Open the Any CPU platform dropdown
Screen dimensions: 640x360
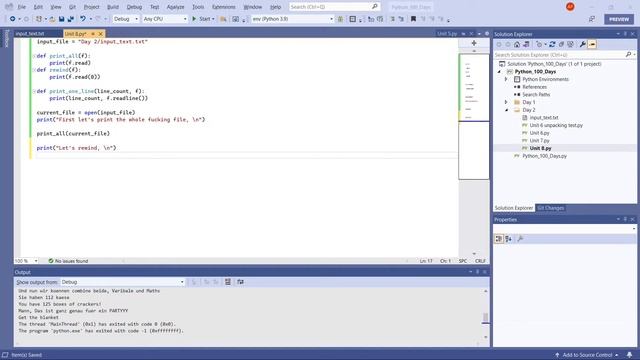(x=164, y=19)
